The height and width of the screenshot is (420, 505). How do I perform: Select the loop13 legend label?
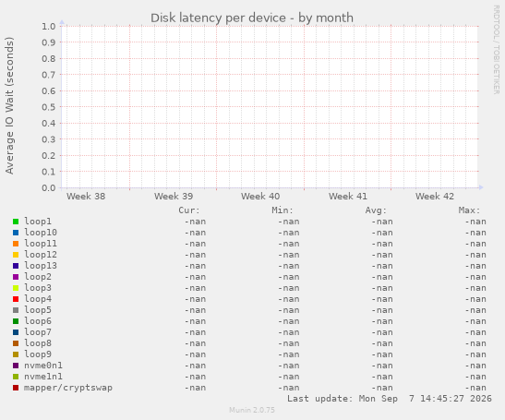click(41, 266)
